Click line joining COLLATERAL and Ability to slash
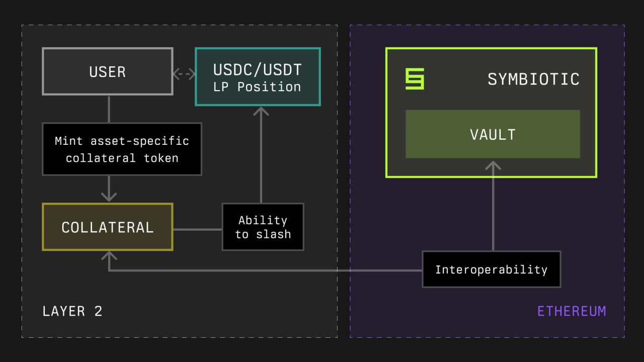The height and width of the screenshot is (362, 644). 198,229
